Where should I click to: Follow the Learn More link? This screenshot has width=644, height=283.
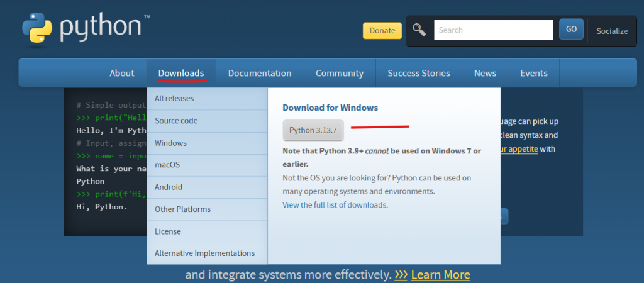click(440, 275)
